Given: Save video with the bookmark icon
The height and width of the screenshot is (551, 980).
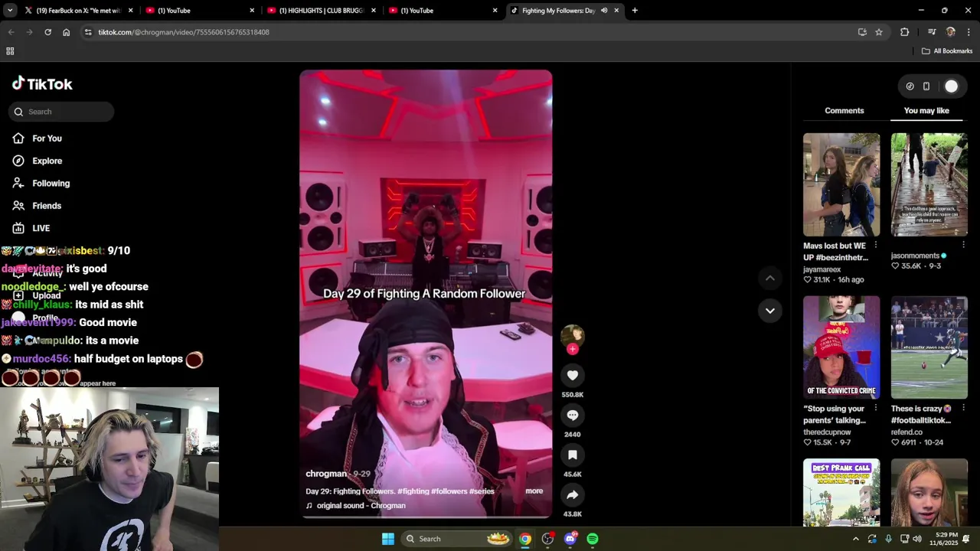Looking at the screenshot, I should click(572, 455).
